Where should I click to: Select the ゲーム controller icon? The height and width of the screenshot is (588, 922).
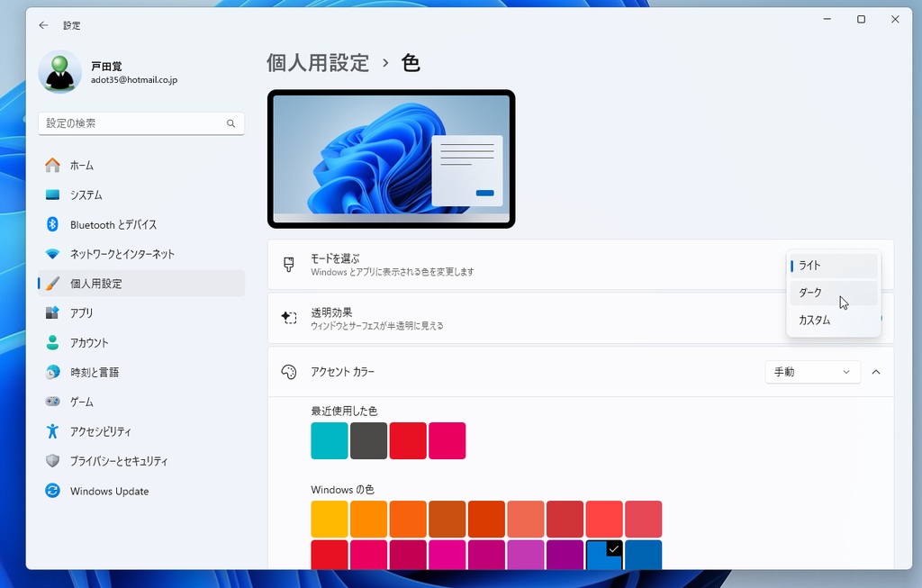[52, 402]
